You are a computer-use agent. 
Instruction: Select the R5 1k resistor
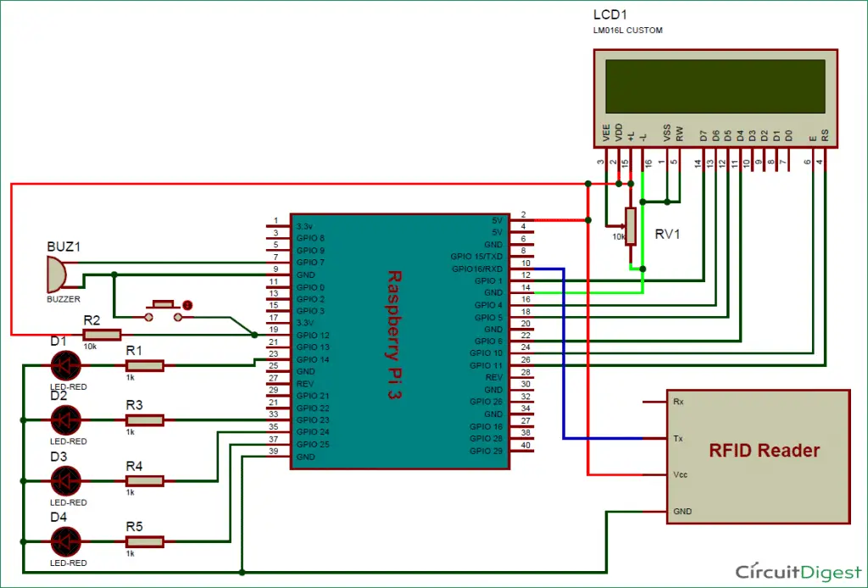pos(144,541)
